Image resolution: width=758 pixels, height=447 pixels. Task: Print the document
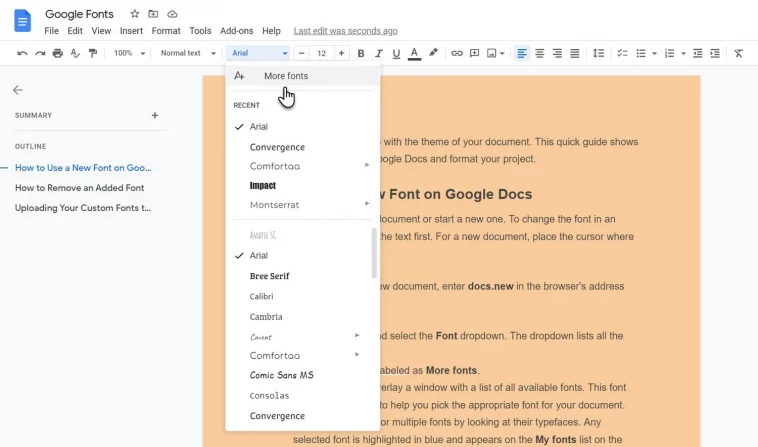pyautogui.click(x=58, y=53)
